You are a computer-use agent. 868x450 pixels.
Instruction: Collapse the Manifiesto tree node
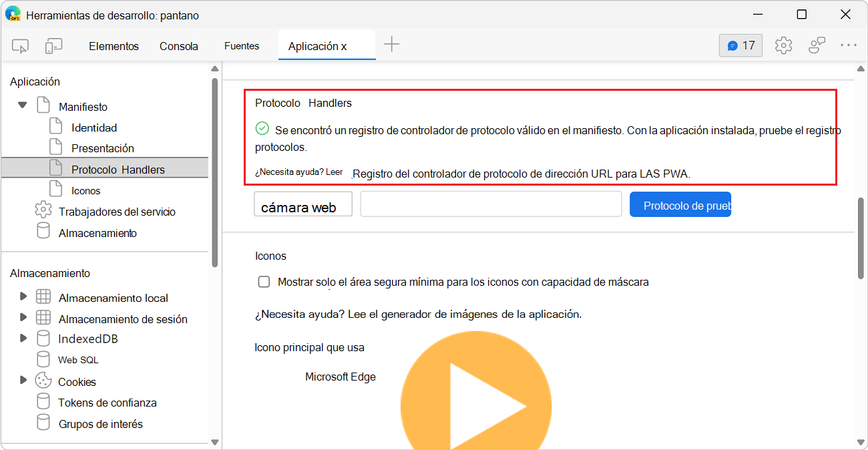tap(23, 105)
